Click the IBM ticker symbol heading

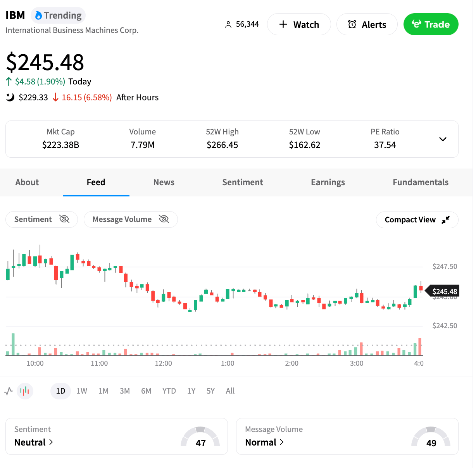16,15
